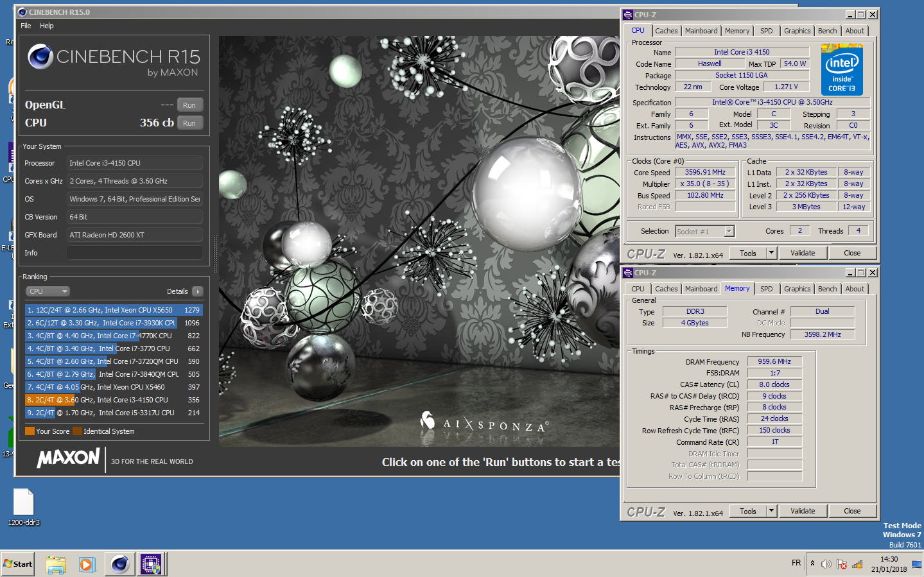Select ranking row Core i7-3720QM CPU
Screen dimensions: 924x577
[114, 361]
